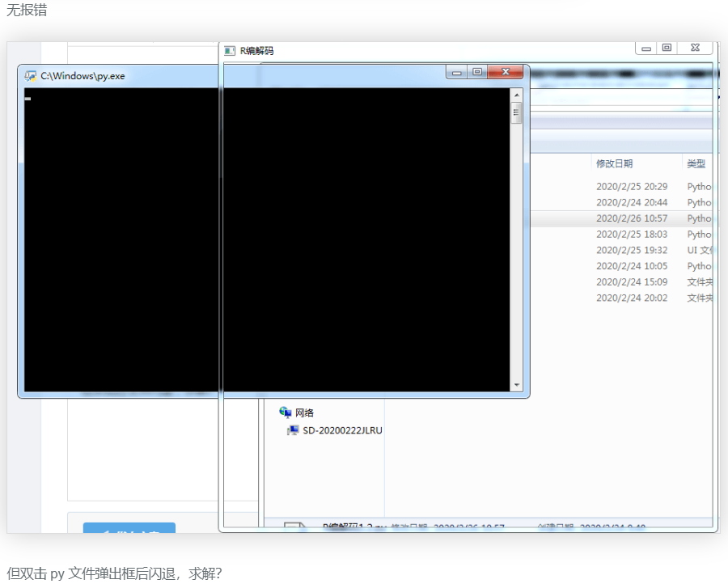Image resolution: width=728 pixels, height=588 pixels.
Task: Maximize the py.exe console window
Action: [x=477, y=73]
